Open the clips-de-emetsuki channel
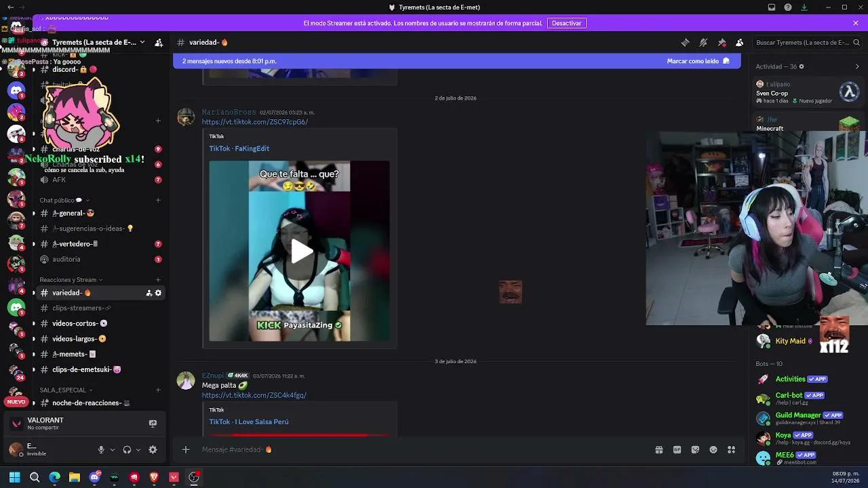The image size is (868, 488). (x=102, y=369)
